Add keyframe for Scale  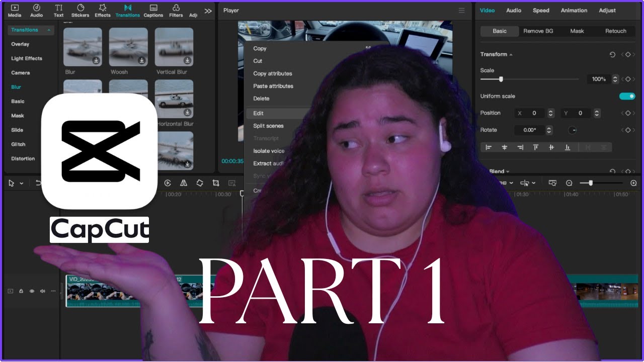pyautogui.click(x=628, y=79)
